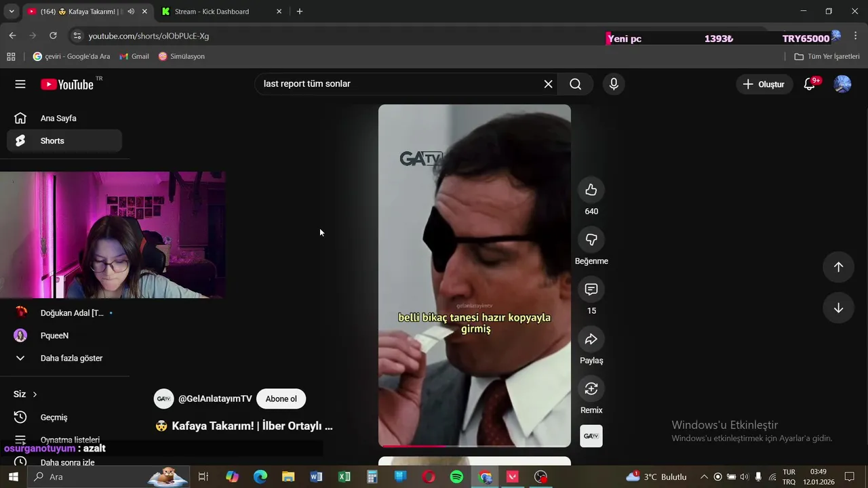Open the GATV channel sound thumbnail
Viewport: 868px width, 488px height.
[591, 436]
